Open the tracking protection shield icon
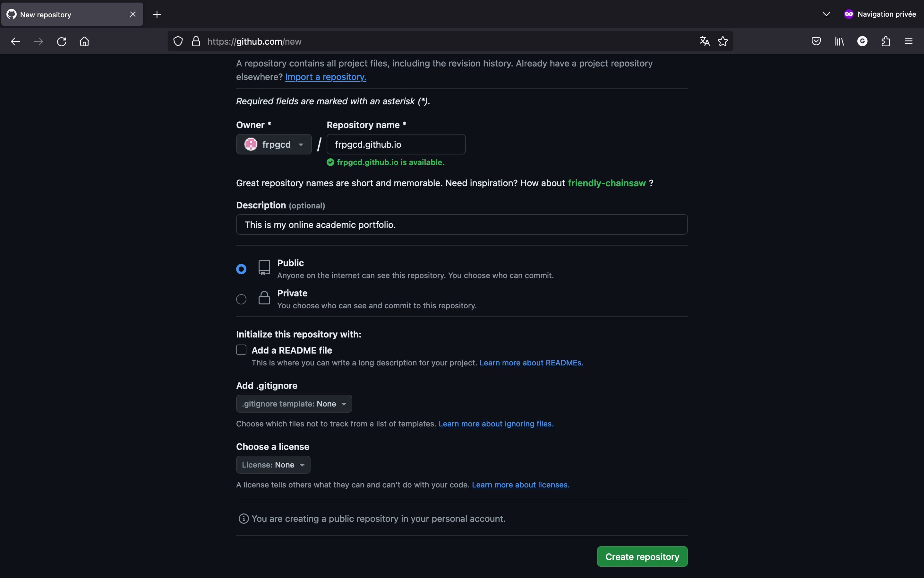Viewport: 924px width, 578px height. pyautogui.click(x=178, y=41)
